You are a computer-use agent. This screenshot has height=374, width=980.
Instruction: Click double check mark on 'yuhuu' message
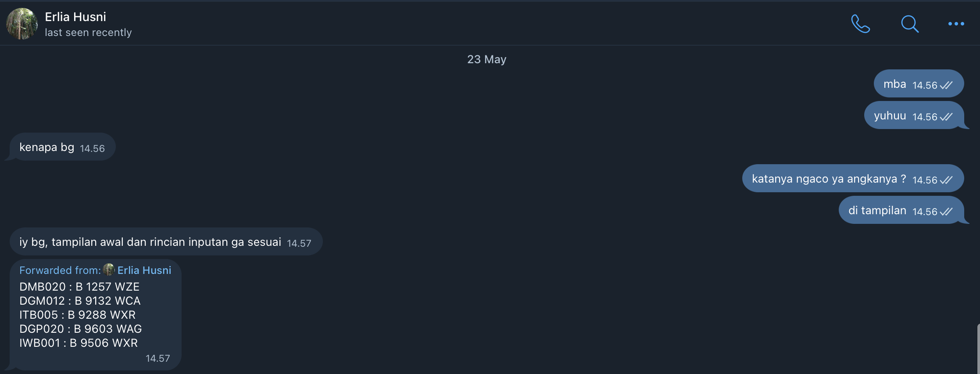(x=946, y=117)
